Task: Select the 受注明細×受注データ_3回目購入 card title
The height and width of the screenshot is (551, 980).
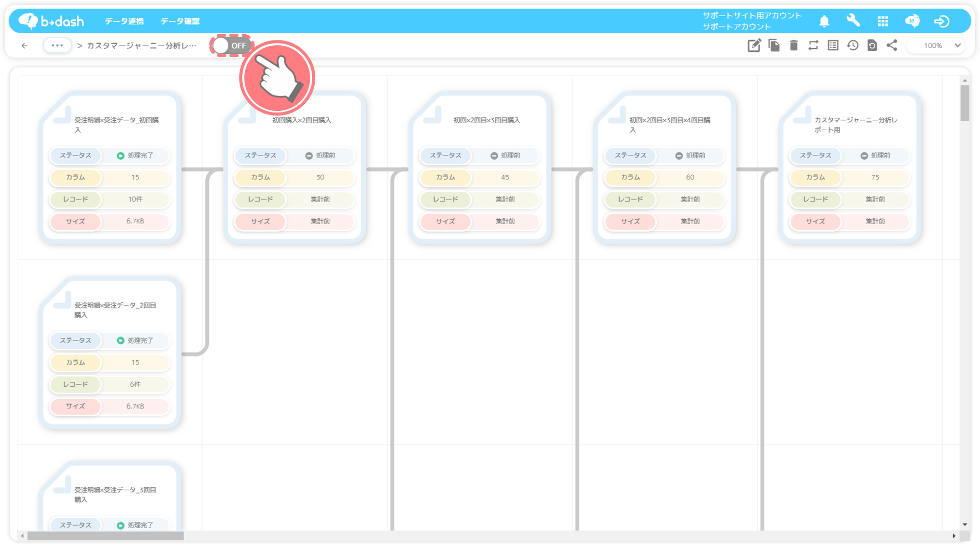Action: 115,495
